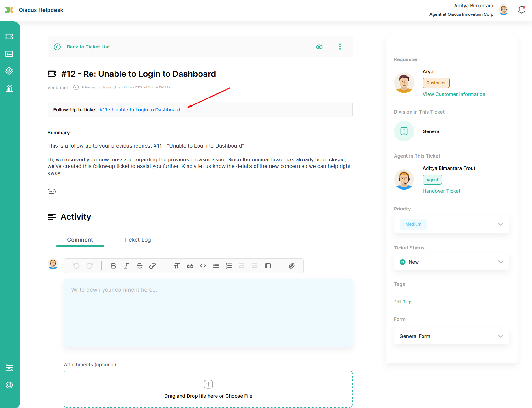Click the Aditya Bimantara profile avatar in header

click(x=504, y=10)
